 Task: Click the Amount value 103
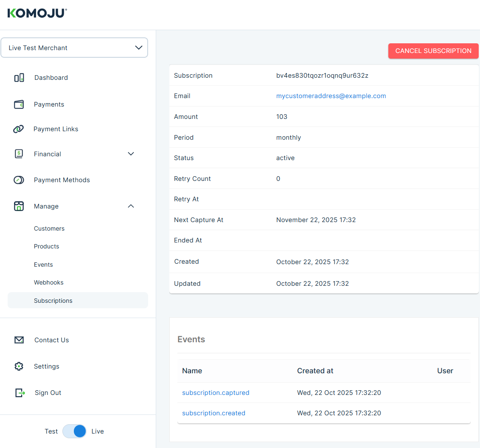282,117
